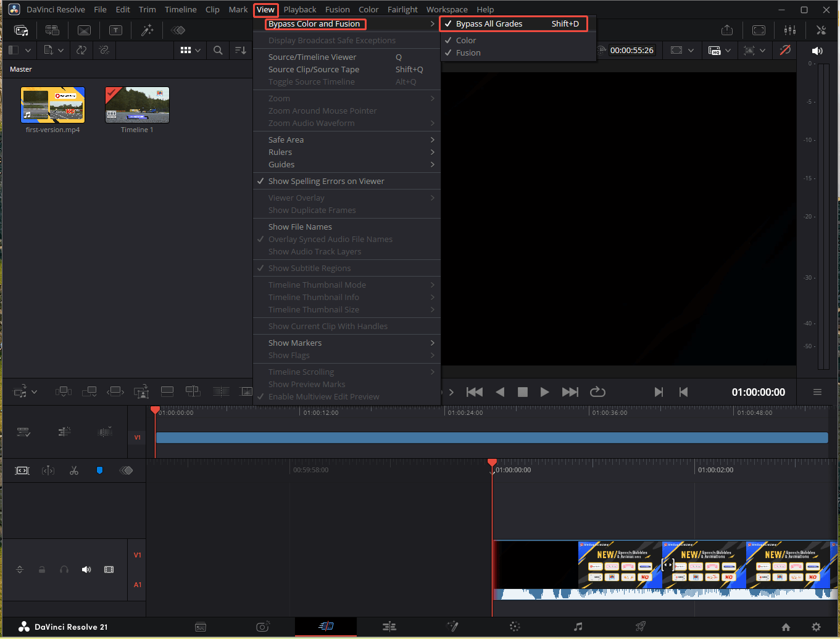
Task: Open the Playback menu
Action: point(300,10)
